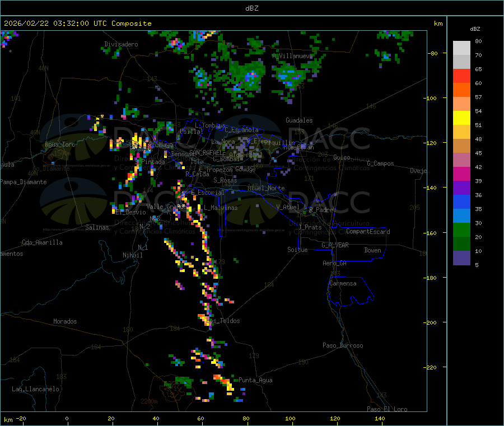
Task: Click the 'Lag.Llancanelo' label
Action: pos(35,389)
